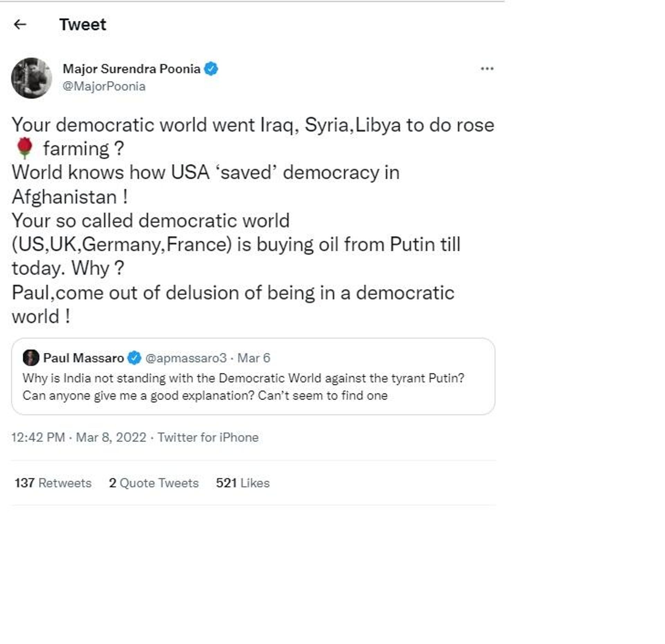This screenshot has height=644, width=665.
Task: View the 137 Retweets list
Action: pyautogui.click(x=53, y=483)
